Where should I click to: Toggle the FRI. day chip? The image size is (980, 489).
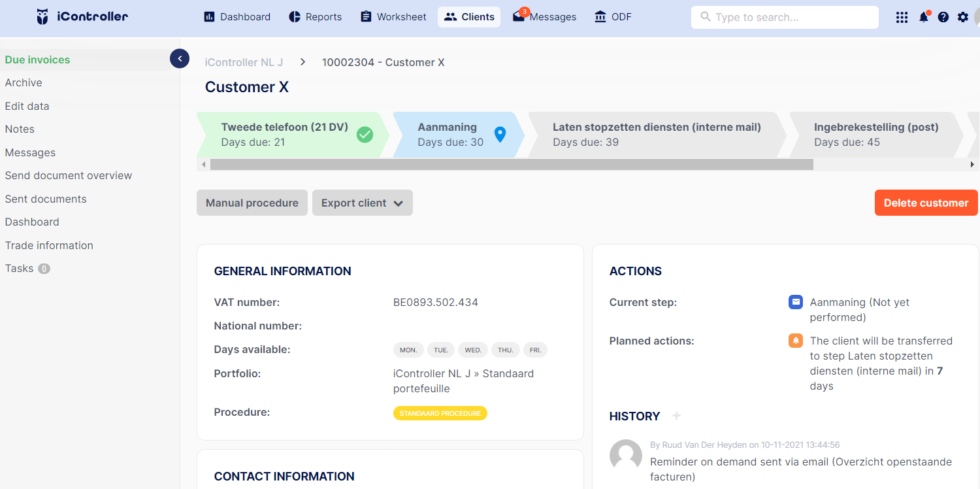point(535,350)
